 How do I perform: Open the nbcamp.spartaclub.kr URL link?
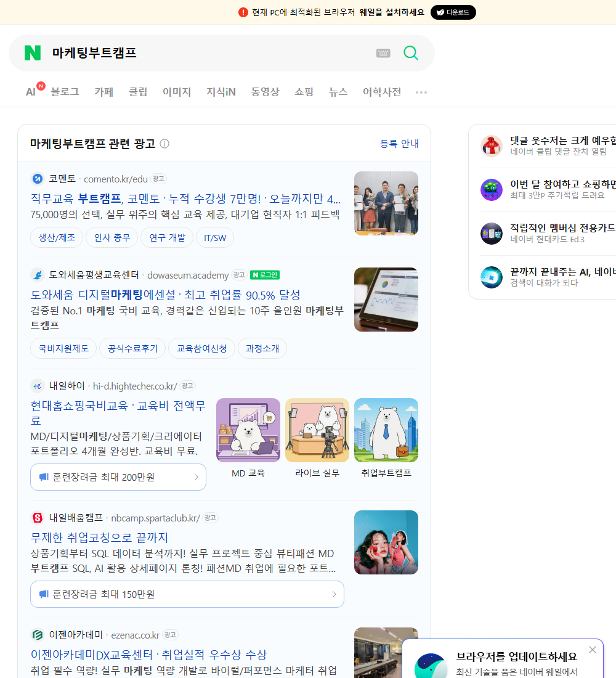pyautogui.click(x=156, y=518)
